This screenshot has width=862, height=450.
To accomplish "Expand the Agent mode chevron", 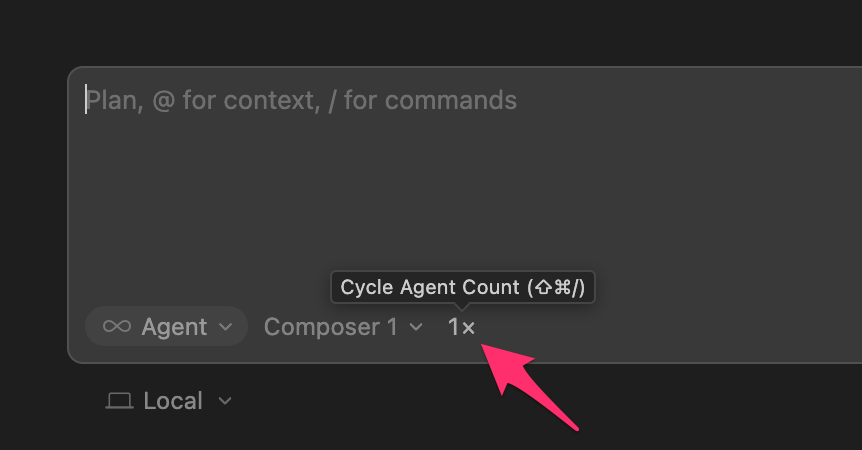I will click(x=226, y=327).
